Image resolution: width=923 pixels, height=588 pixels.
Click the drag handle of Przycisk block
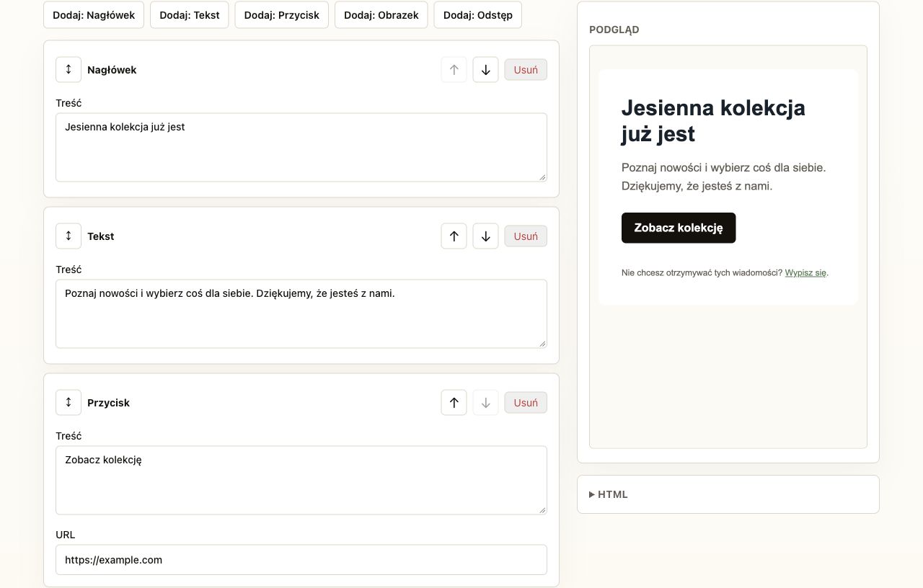coord(69,402)
